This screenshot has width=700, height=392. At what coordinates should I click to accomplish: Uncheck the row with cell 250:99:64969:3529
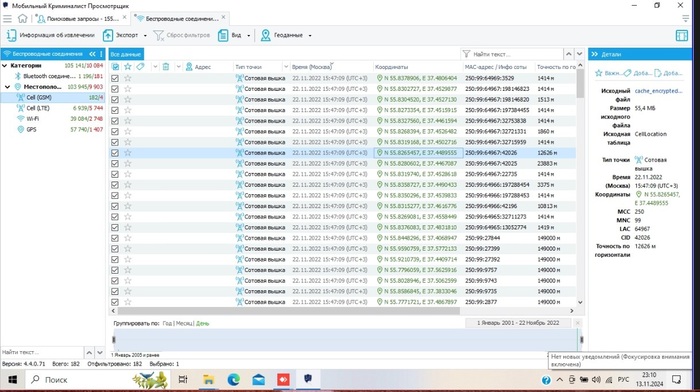pos(115,78)
